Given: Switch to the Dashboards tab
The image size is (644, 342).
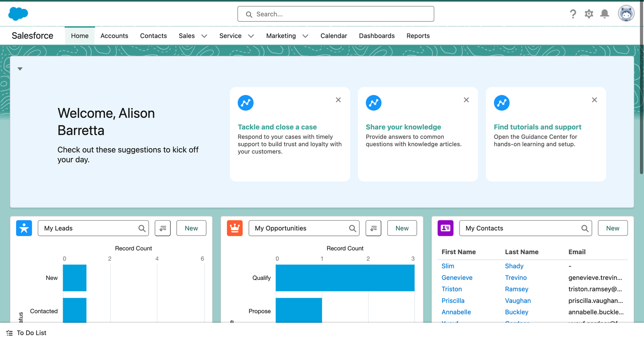Looking at the screenshot, I should pyautogui.click(x=377, y=36).
